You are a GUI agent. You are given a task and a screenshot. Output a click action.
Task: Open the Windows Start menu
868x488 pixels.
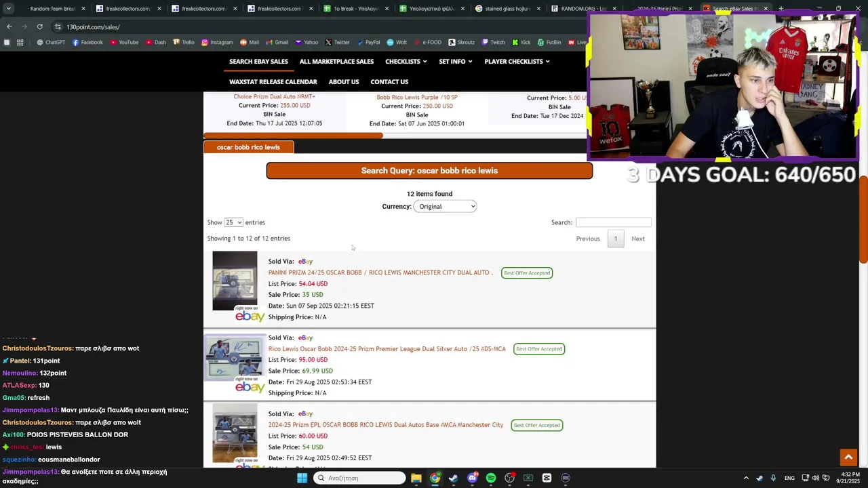tap(302, 478)
